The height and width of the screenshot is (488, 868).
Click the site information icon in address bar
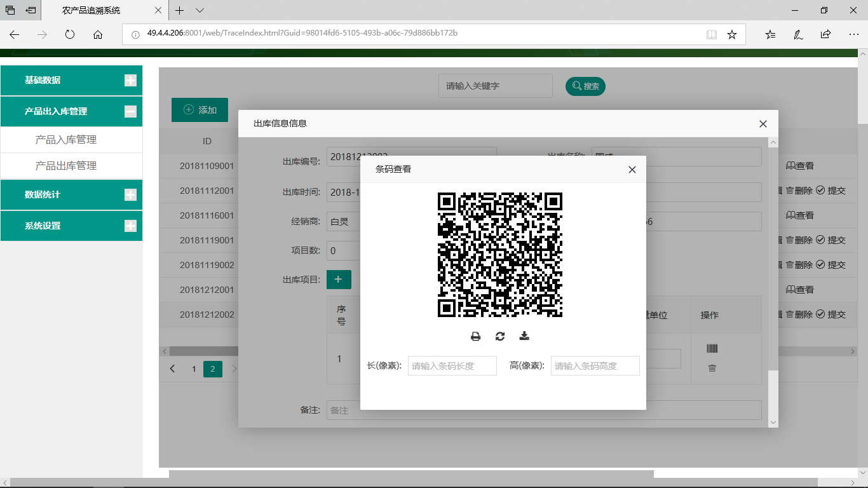tap(135, 34)
